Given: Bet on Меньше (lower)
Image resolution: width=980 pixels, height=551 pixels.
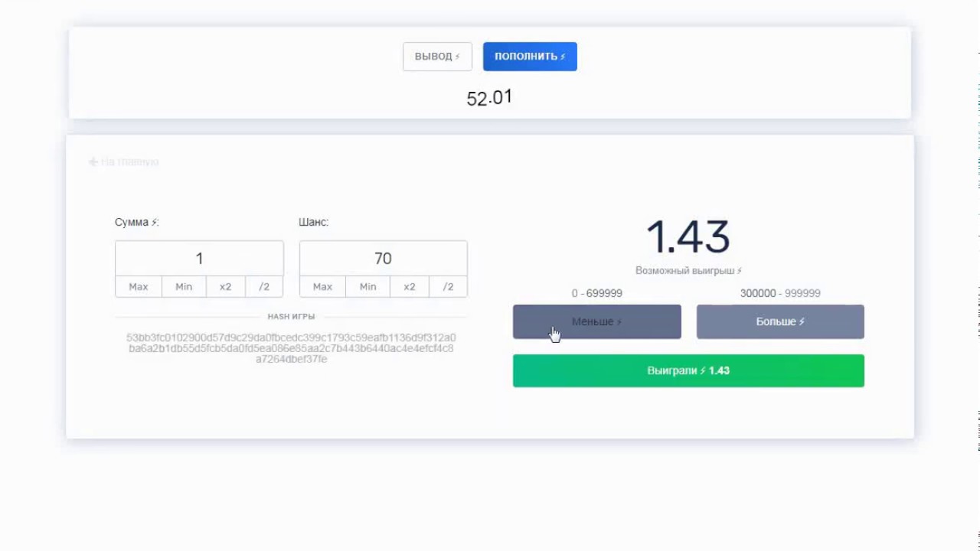Looking at the screenshot, I should click(x=597, y=321).
